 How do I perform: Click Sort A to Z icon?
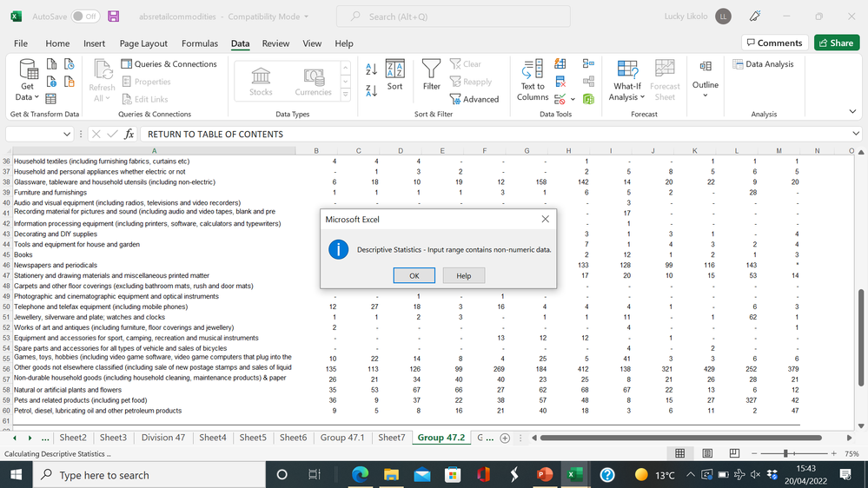[x=372, y=69]
